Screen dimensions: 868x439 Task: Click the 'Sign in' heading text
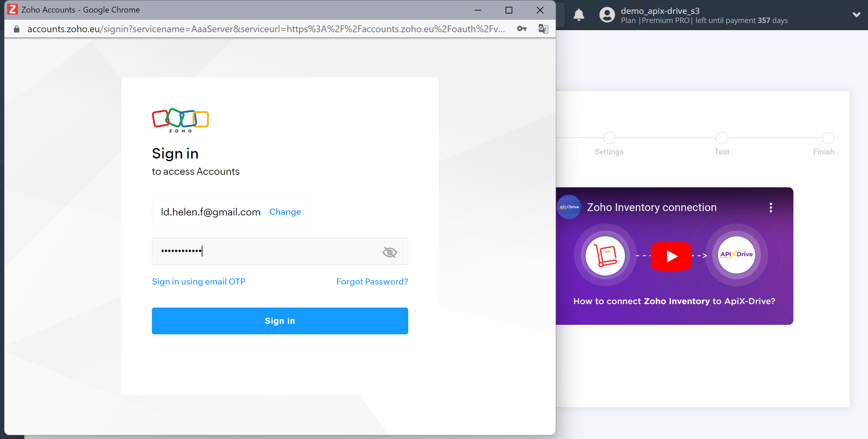tap(175, 154)
